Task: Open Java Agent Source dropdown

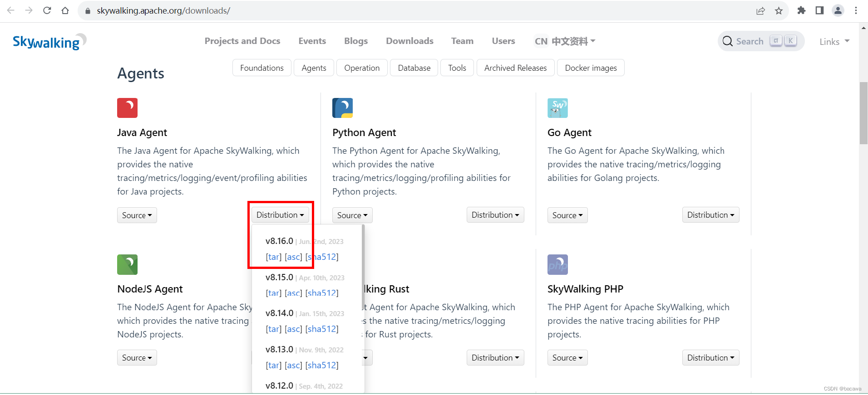Action: [137, 215]
